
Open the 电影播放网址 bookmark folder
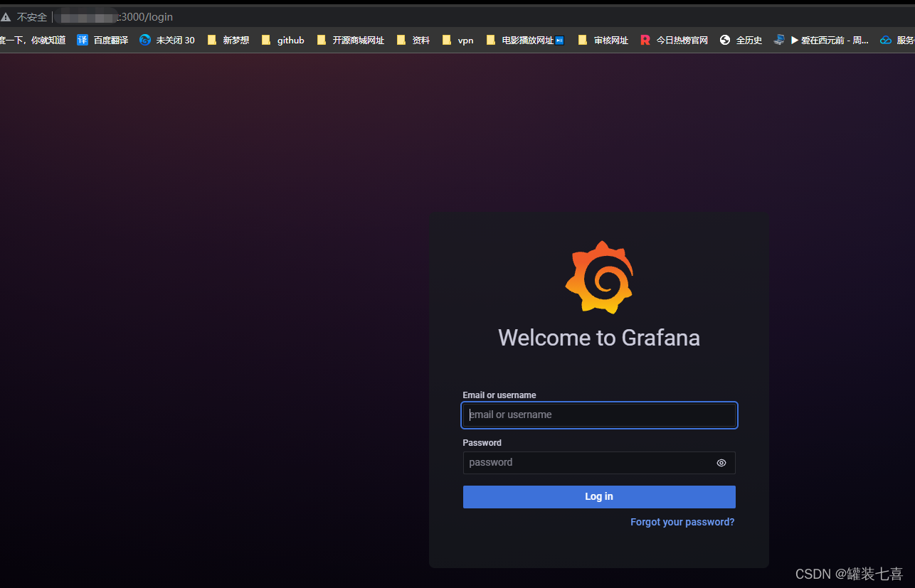point(525,40)
